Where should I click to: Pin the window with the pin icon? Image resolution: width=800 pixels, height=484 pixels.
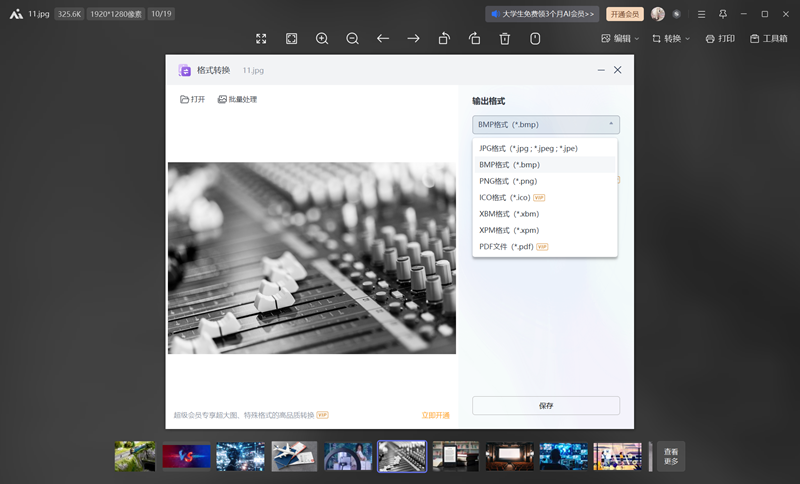tap(723, 14)
